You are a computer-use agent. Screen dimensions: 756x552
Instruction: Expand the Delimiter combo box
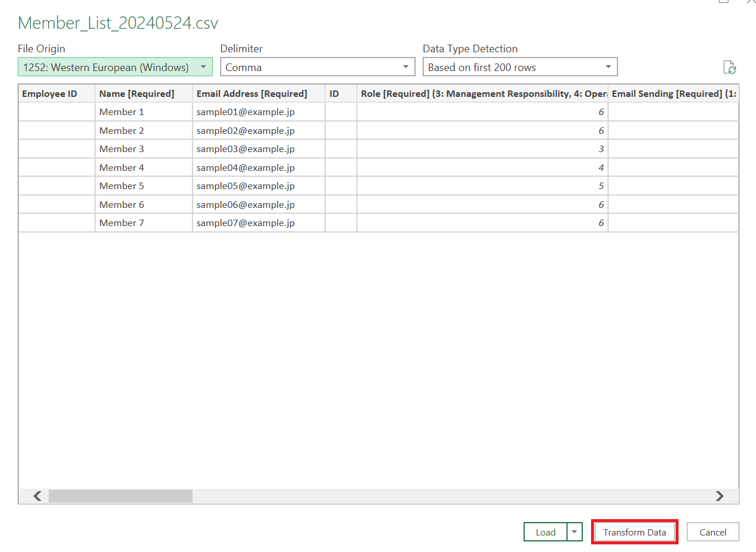[x=318, y=67]
